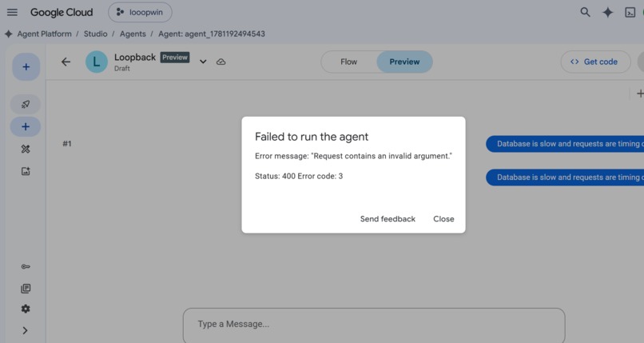
Task: Go back with the left arrow
Action: coord(66,62)
